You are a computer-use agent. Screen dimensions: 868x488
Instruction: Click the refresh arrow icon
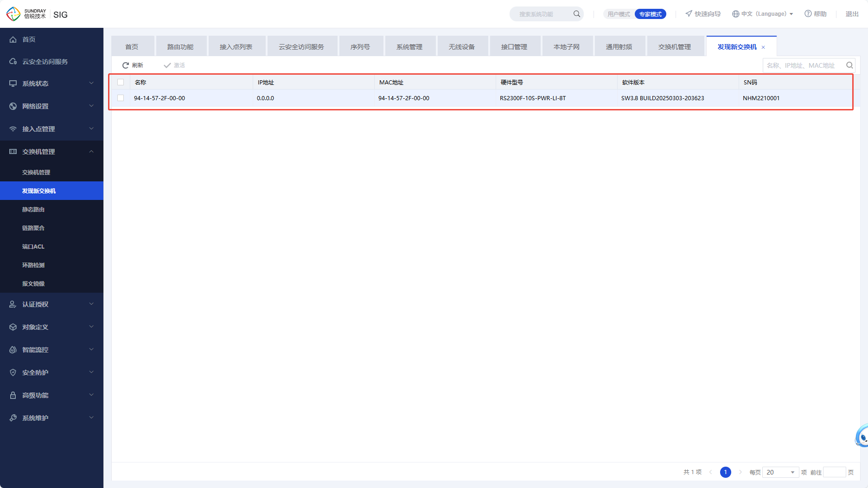point(126,65)
